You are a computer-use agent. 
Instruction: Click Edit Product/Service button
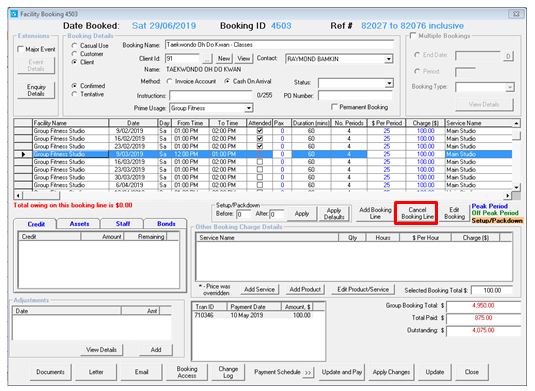coord(363,290)
